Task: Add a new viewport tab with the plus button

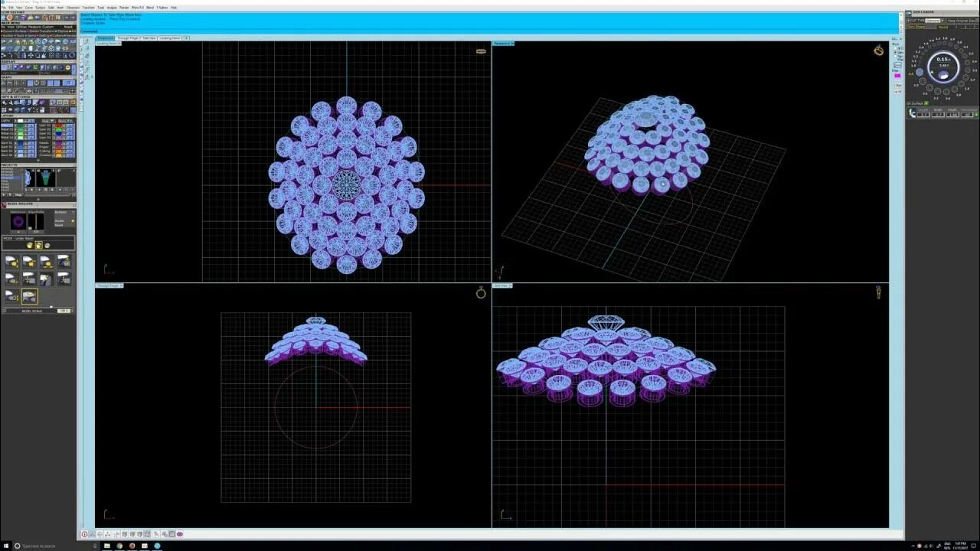Action: [186, 37]
